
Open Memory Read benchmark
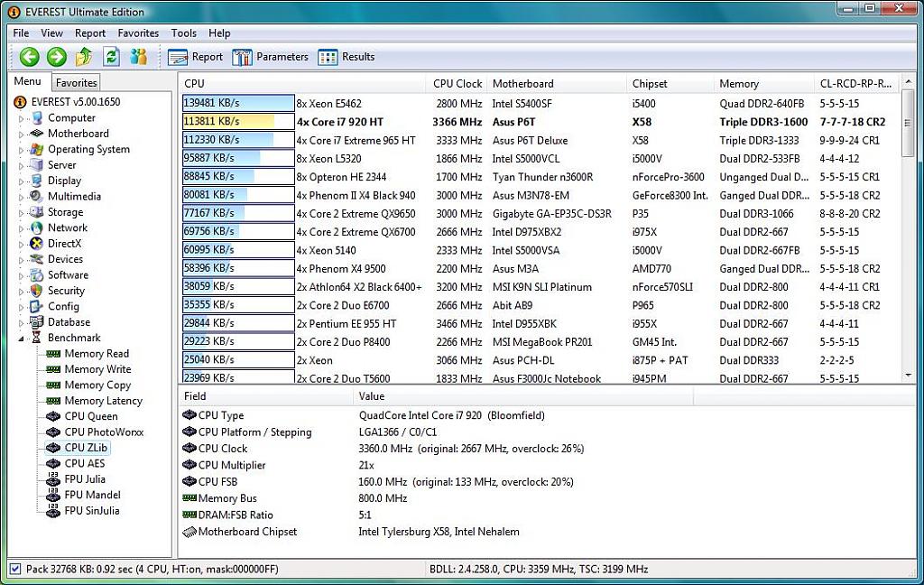[97, 353]
